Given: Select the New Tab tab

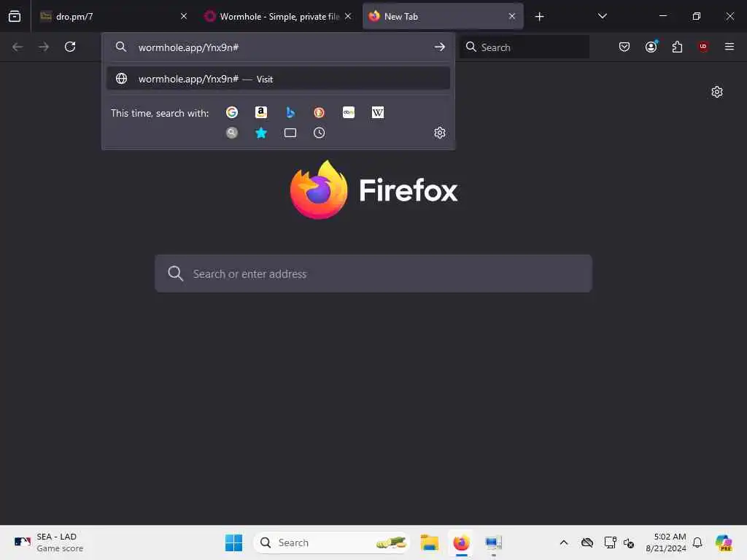Looking at the screenshot, I should coord(443,16).
